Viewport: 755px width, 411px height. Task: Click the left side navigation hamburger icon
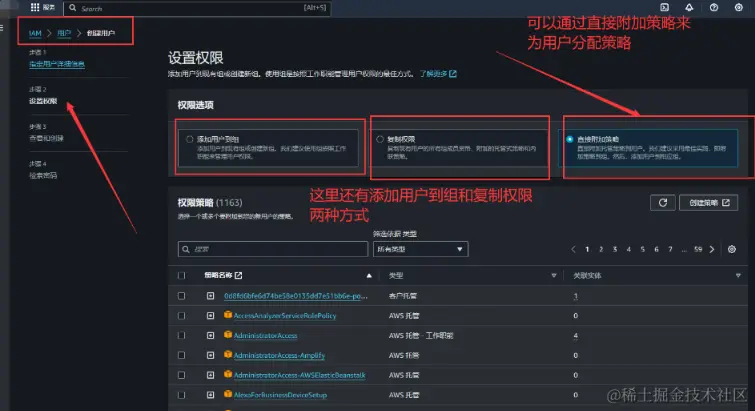[x=2, y=28]
